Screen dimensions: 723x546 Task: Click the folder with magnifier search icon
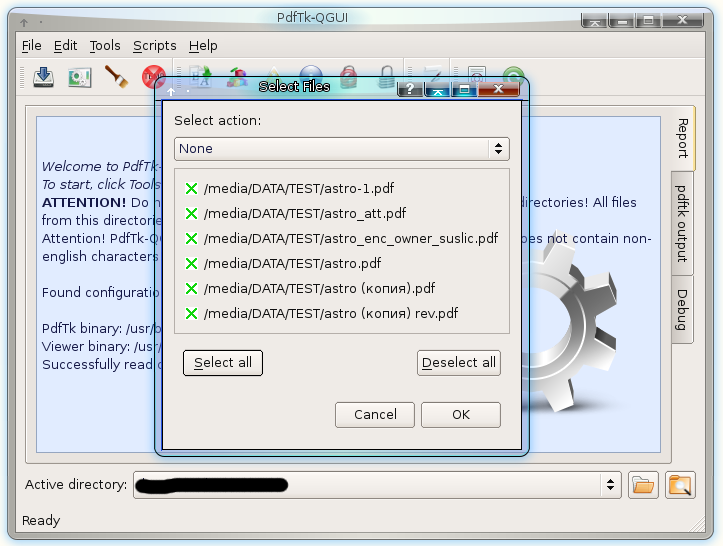point(680,485)
